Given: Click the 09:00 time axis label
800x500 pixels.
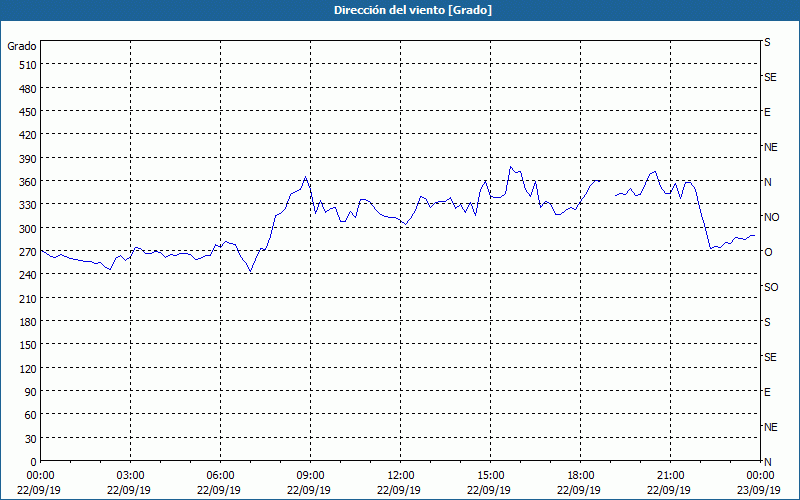Looking at the screenshot, I should (x=310, y=476).
